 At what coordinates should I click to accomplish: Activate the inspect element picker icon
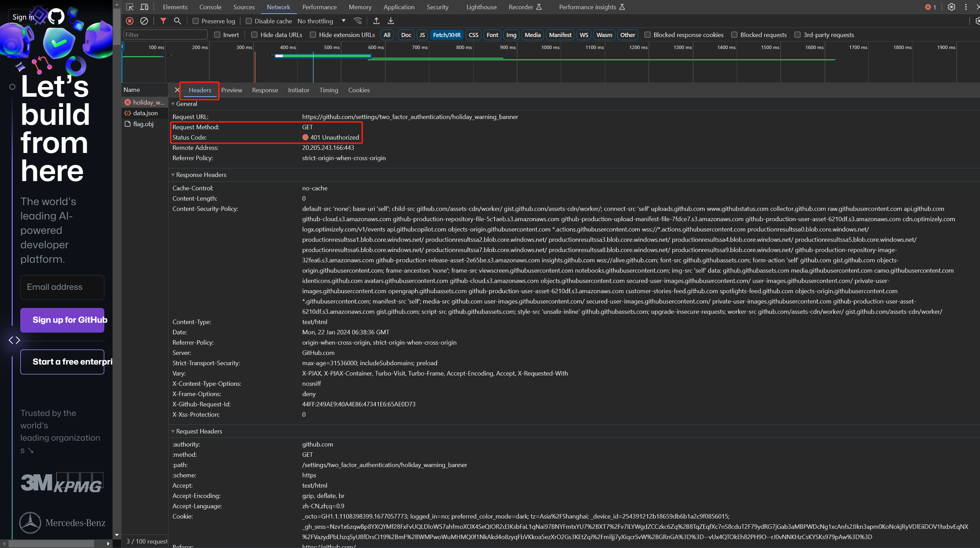pyautogui.click(x=130, y=7)
